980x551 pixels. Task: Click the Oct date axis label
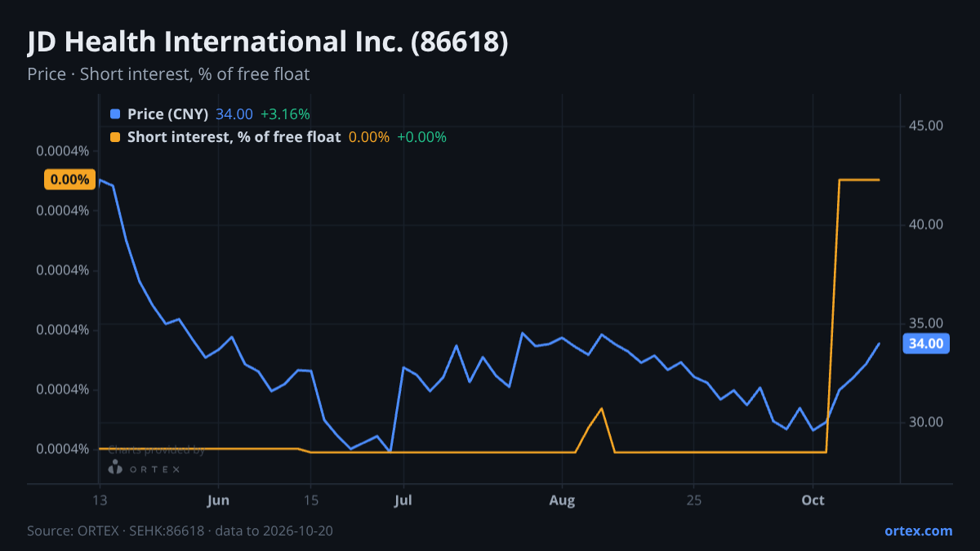pyautogui.click(x=813, y=500)
